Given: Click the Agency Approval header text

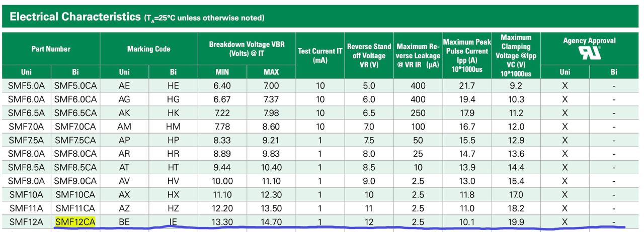Looking at the screenshot, I should [x=589, y=41].
